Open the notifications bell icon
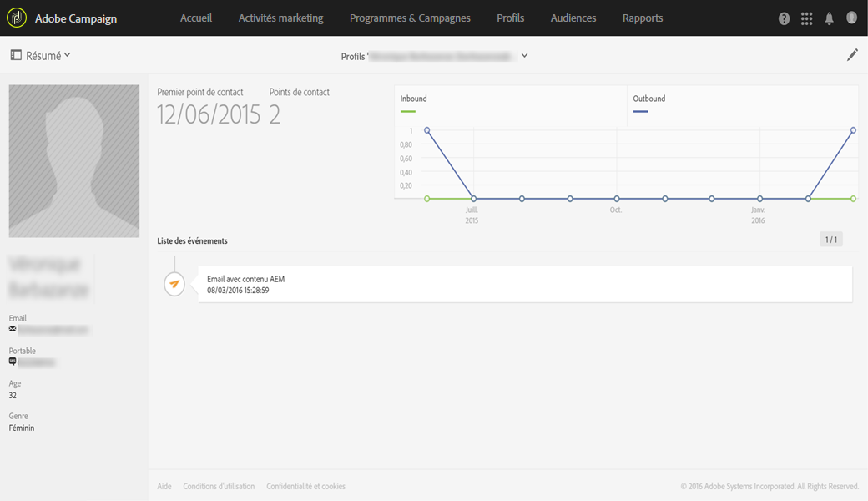Viewport: 868px width, 501px height. click(x=829, y=18)
